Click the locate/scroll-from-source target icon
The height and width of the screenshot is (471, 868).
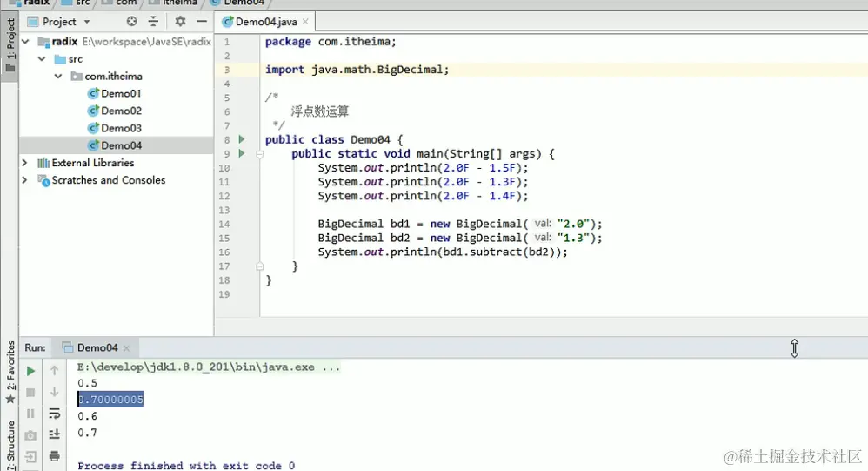131,22
